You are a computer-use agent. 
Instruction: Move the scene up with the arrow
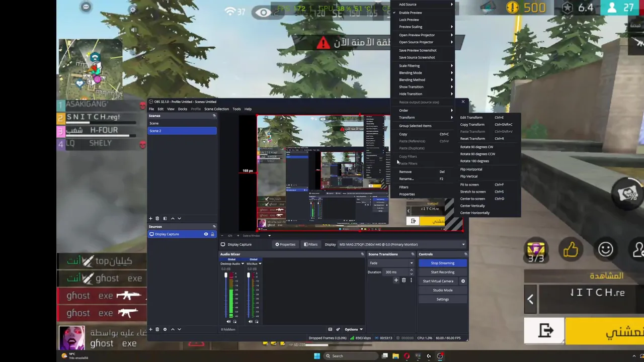(x=173, y=218)
